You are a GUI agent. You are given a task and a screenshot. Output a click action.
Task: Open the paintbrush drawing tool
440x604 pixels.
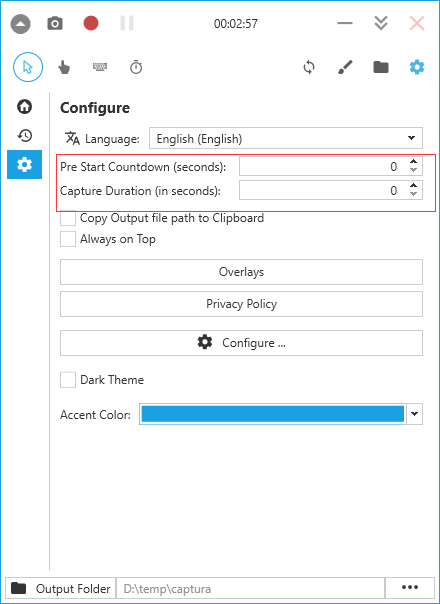click(x=345, y=67)
